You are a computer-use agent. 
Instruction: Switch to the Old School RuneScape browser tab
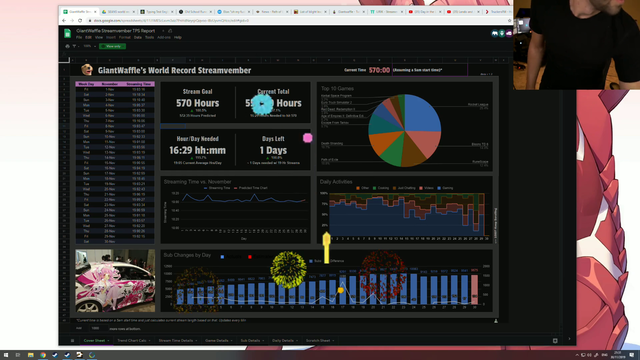coord(195,12)
